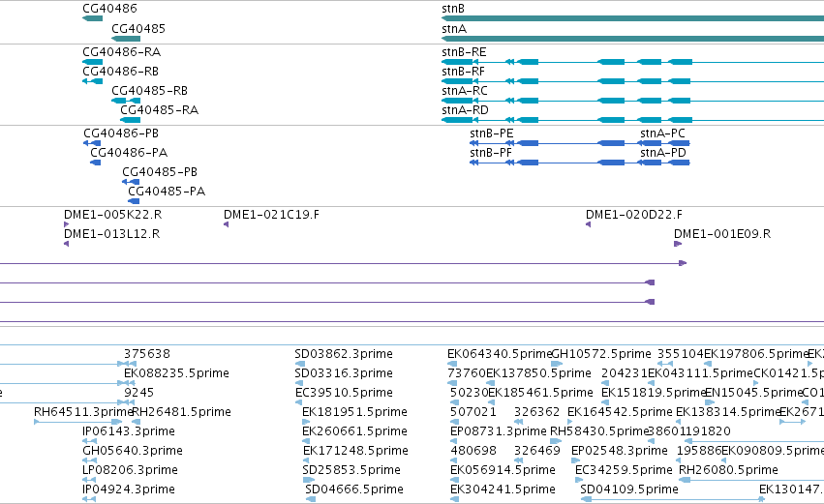
Task: Click EST label 355104
Action: pyautogui.click(x=681, y=354)
